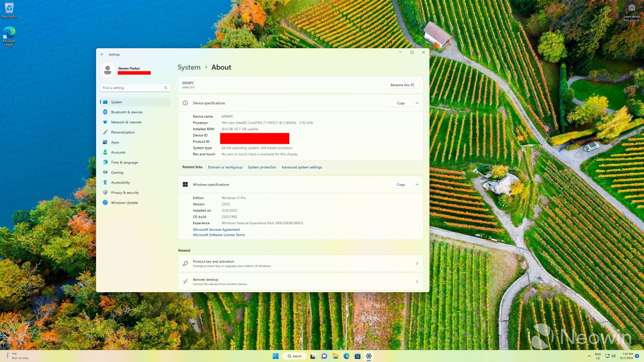
Task: Click the network tray icon
Action: (x=607, y=356)
